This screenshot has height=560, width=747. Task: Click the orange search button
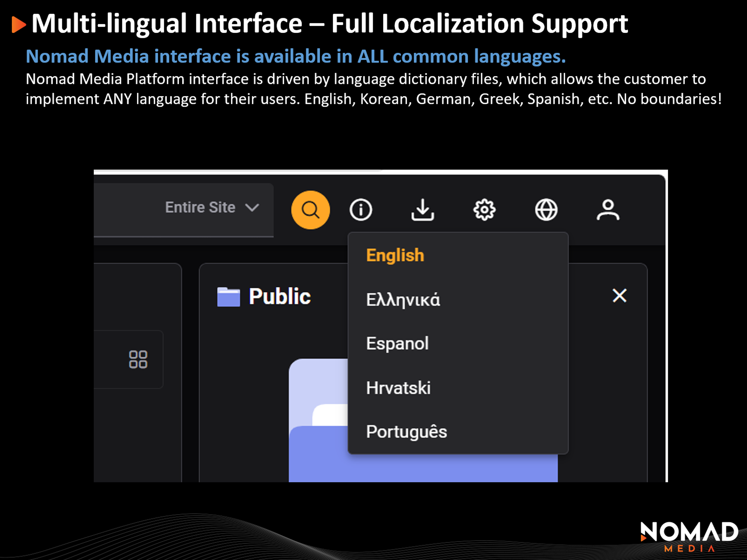click(x=310, y=210)
